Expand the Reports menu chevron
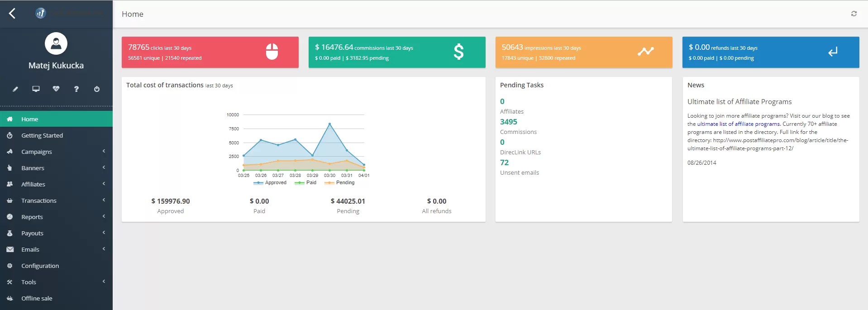Viewport: 868px width, 310px height. point(104,216)
